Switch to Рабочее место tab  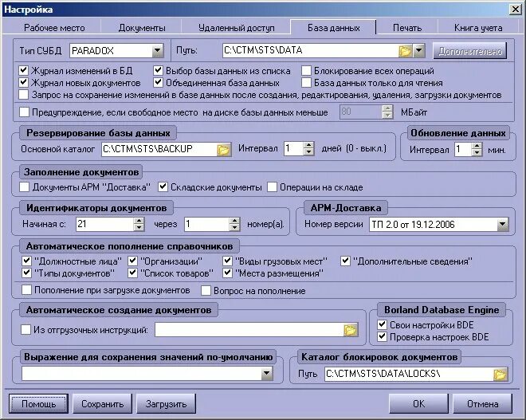tap(54, 28)
